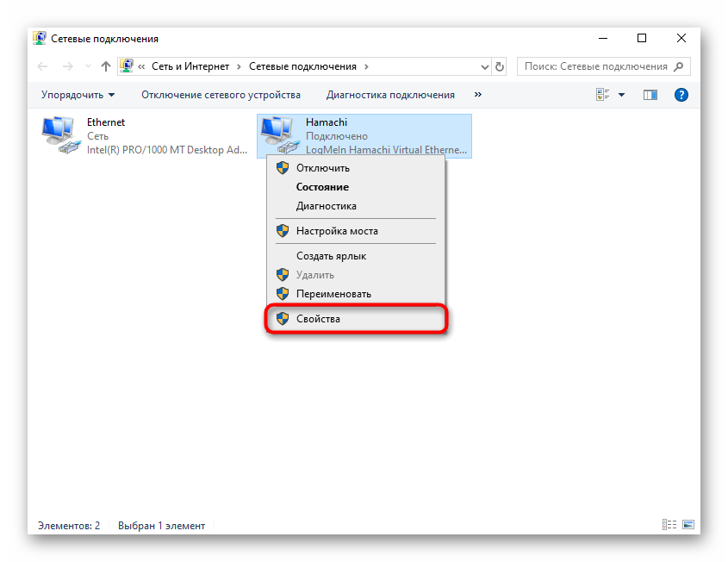
Task: Open the recent locations dropdown arrow
Action: tap(88, 66)
